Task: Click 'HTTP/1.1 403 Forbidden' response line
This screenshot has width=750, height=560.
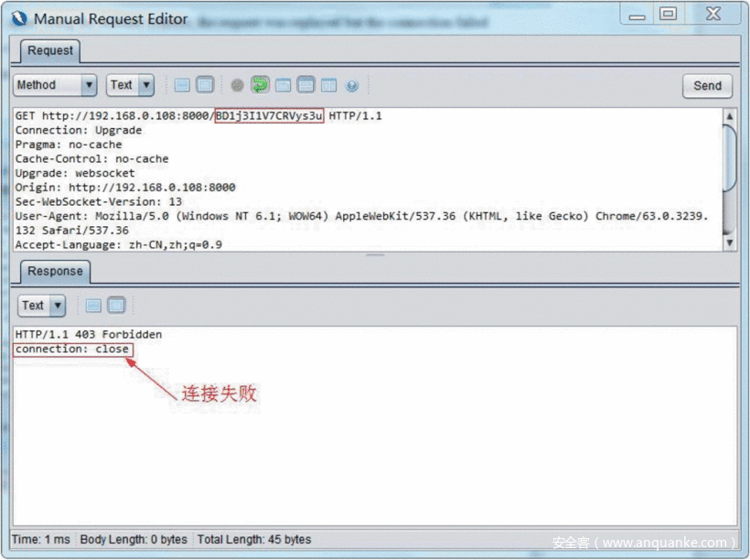Action: pyautogui.click(x=89, y=335)
